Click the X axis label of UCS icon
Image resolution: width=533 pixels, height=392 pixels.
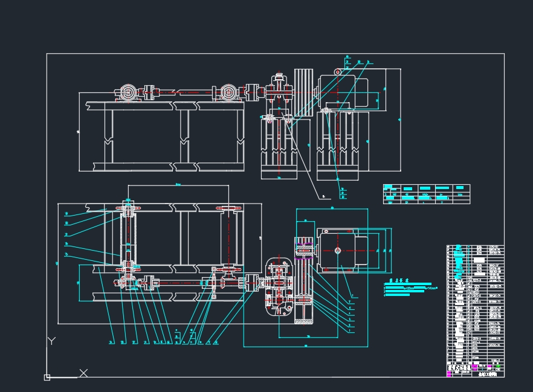pos(83,373)
